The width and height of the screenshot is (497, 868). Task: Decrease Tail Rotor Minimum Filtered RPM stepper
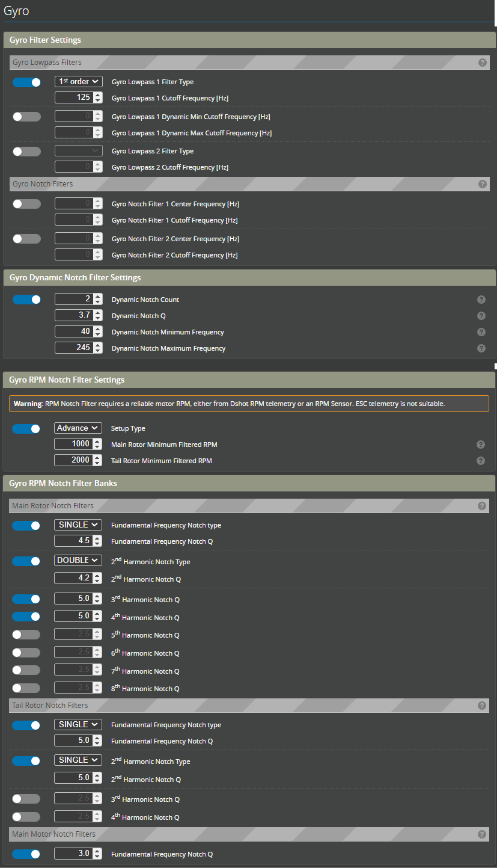pos(98,463)
